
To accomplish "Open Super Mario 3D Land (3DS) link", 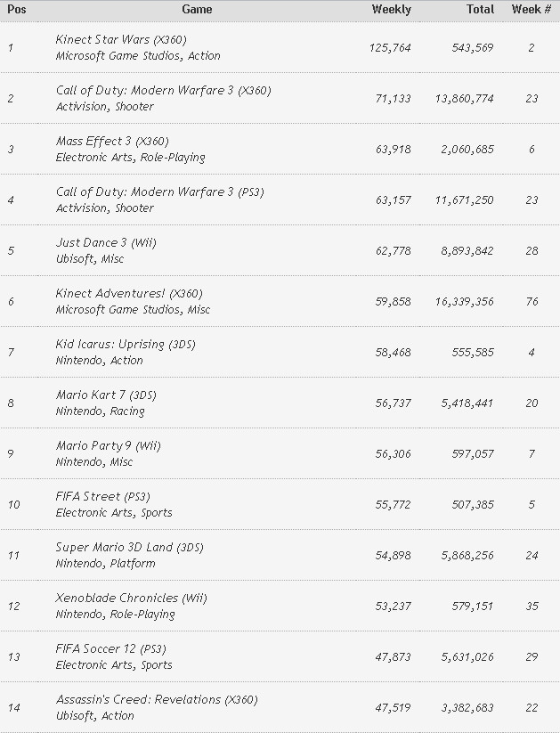I will (x=129, y=548).
